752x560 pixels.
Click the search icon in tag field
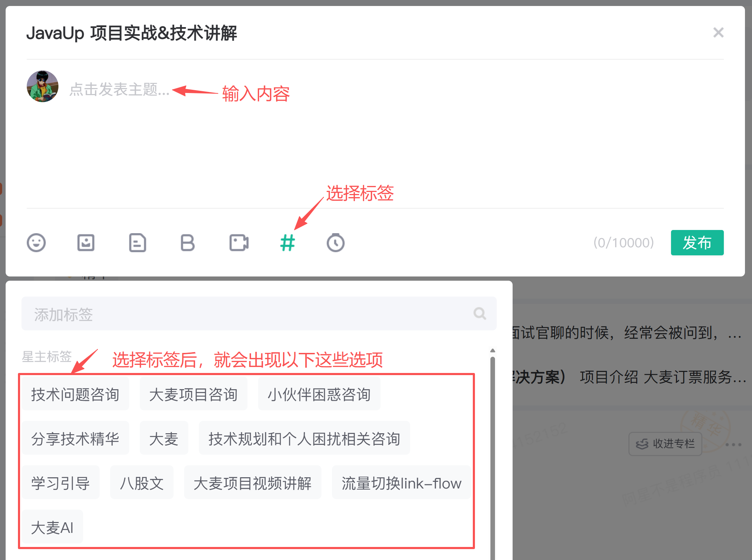coord(480,313)
